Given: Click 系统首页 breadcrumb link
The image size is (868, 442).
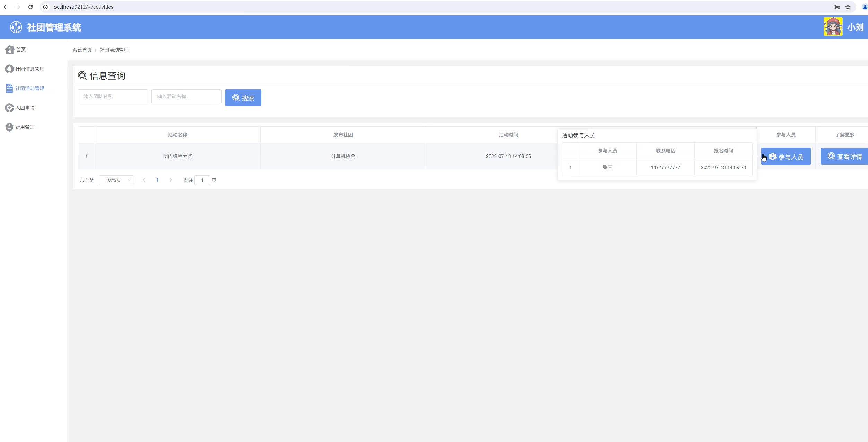Looking at the screenshot, I should [x=82, y=50].
